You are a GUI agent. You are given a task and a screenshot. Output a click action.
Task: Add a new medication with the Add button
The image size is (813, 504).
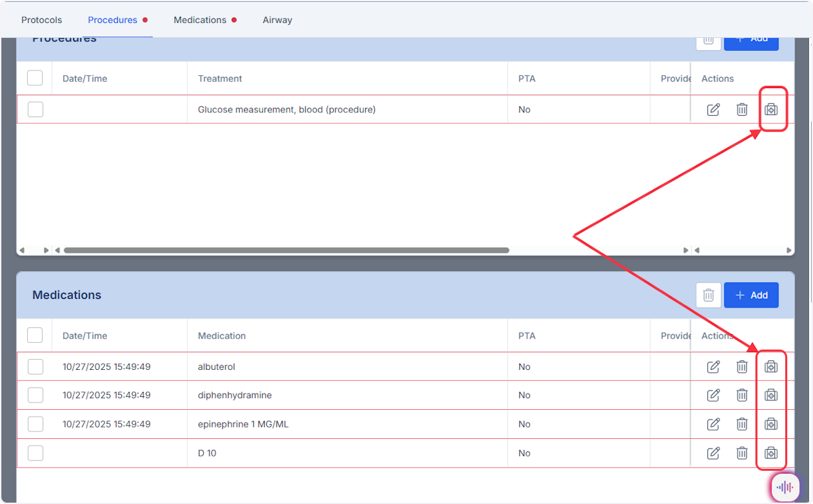click(x=751, y=295)
